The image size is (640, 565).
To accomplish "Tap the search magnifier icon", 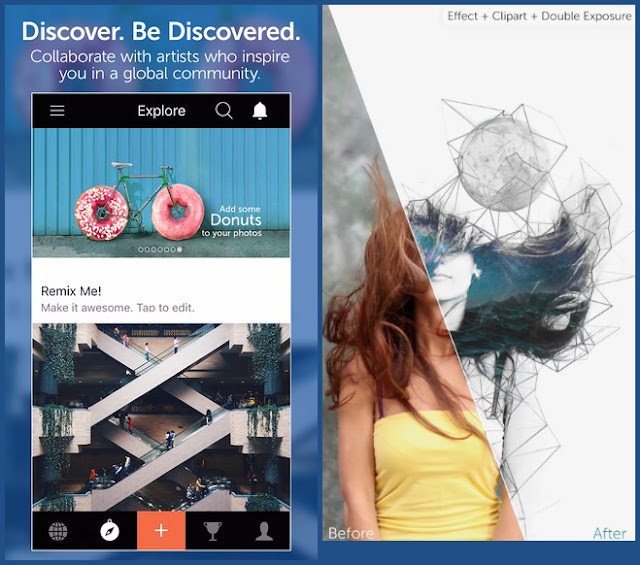I will (x=224, y=110).
